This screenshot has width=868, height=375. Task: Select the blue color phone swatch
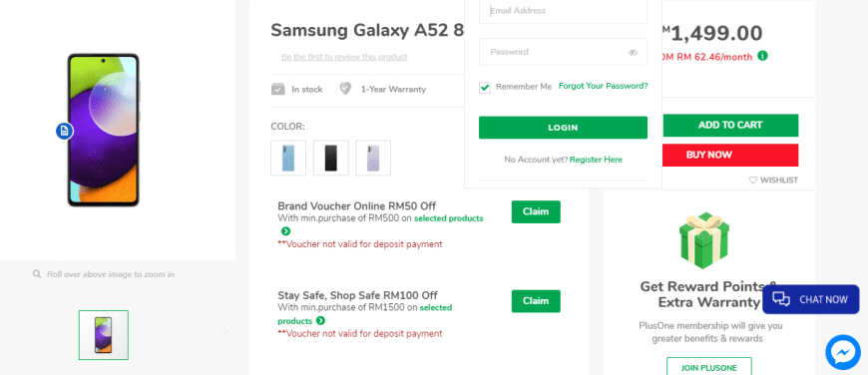[288, 159]
